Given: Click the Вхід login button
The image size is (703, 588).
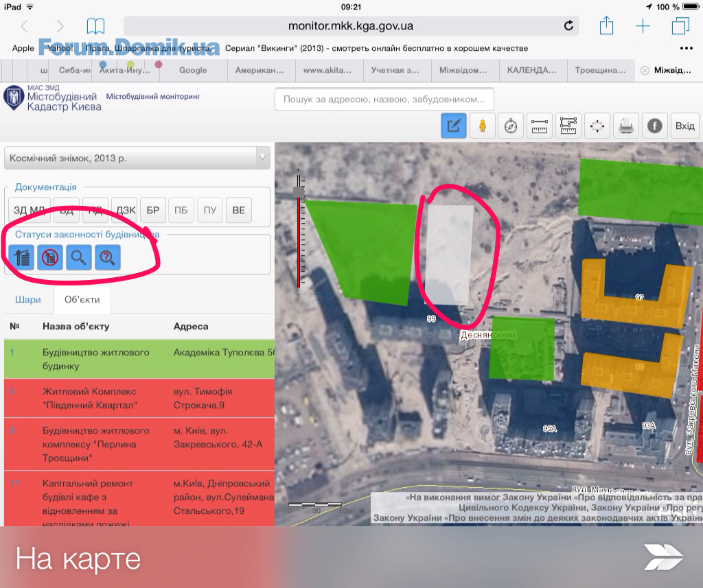Looking at the screenshot, I should pyautogui.click(x=684, y=126).
